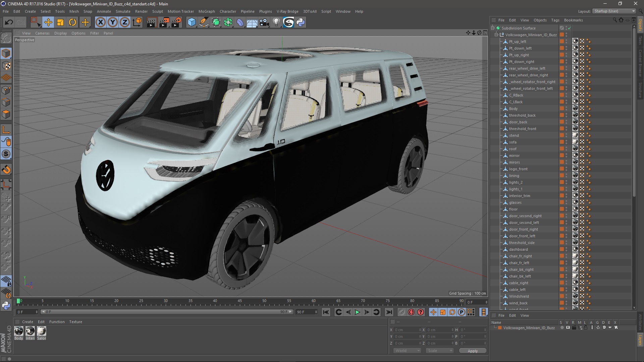Toggle Y axis lock
The height and width of the screenshot is (362, 644).
click(x=113, y=22)
